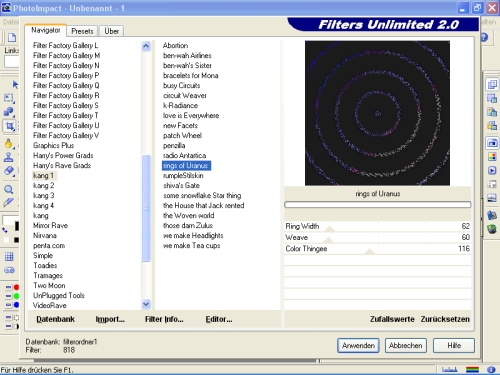Select 'Toadies' category
Viewport: 500px width, 375px height.
[x=45, y=265]
